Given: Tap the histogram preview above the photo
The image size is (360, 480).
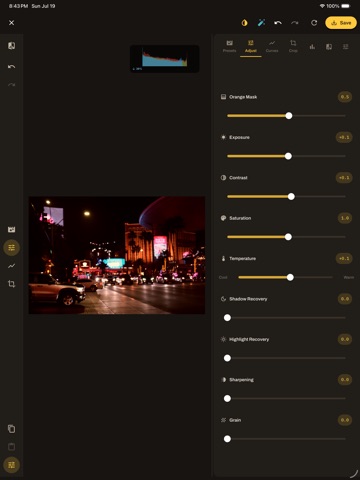Looking at the screenshot, I should click(x=165, y=59).
